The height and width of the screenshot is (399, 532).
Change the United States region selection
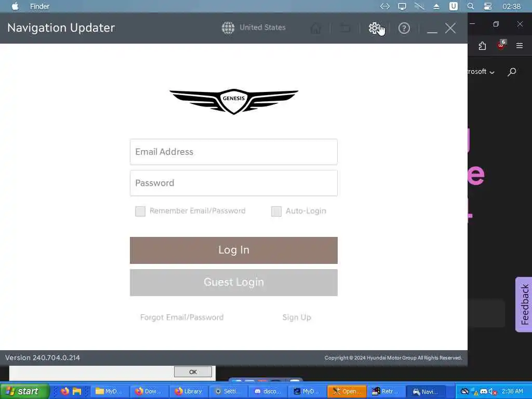click(262, 28)
